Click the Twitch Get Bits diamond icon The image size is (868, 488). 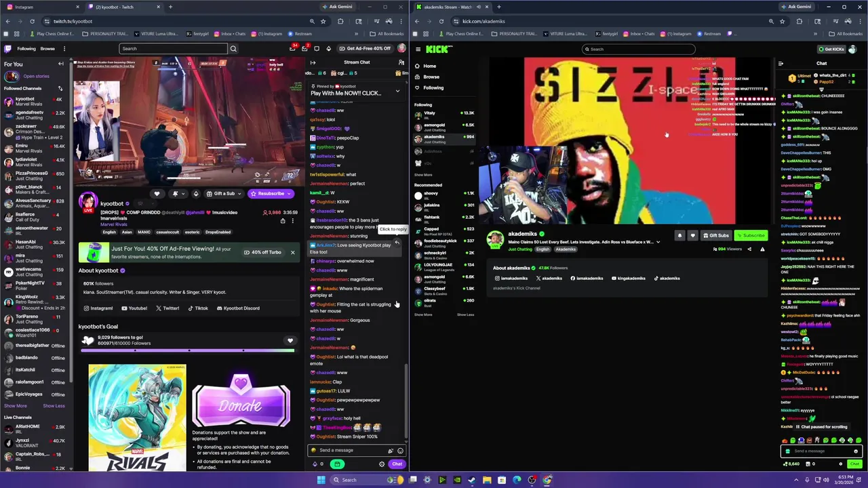point(329,48)
